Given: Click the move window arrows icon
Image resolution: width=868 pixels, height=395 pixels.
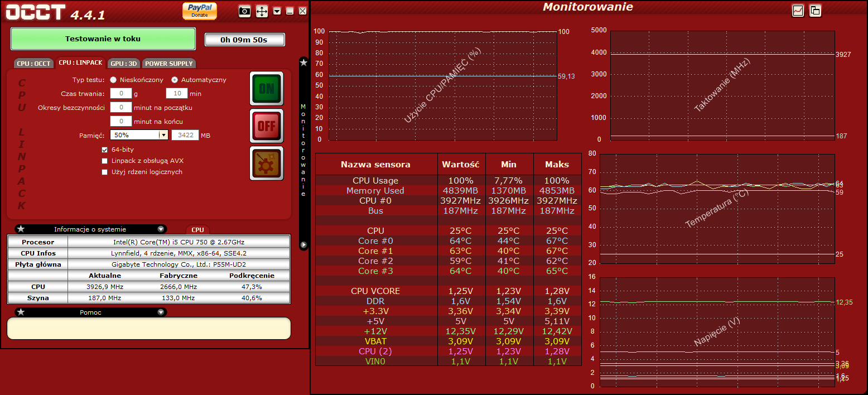Looking at the screenshot, I should coord(262,11).
